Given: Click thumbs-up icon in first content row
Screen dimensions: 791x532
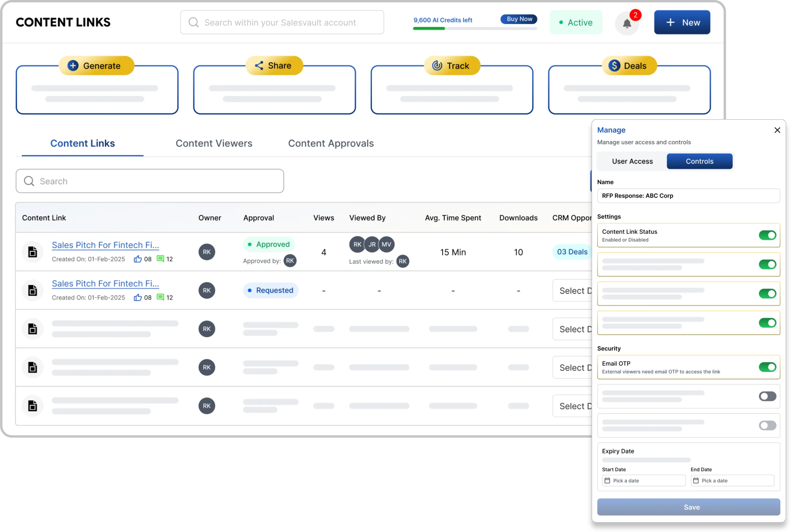Looking at the screenshot, I should point(137,259).
